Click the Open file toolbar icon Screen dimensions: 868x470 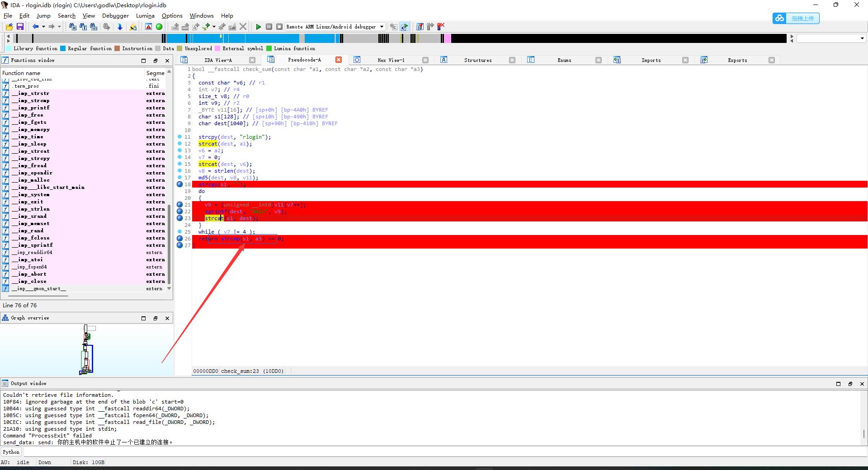point(9,27)
